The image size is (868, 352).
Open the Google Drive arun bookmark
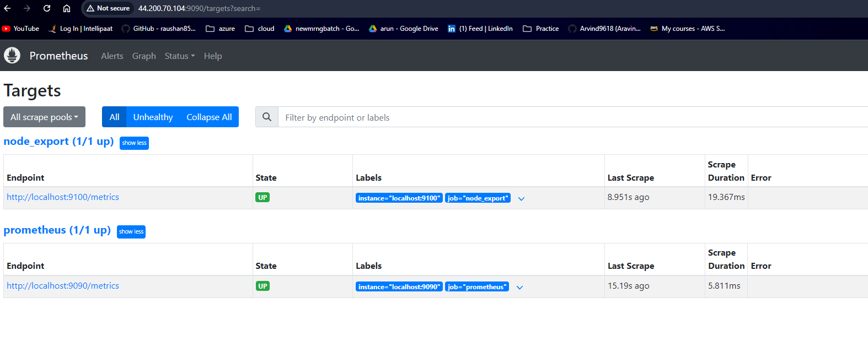click(404, 29)
